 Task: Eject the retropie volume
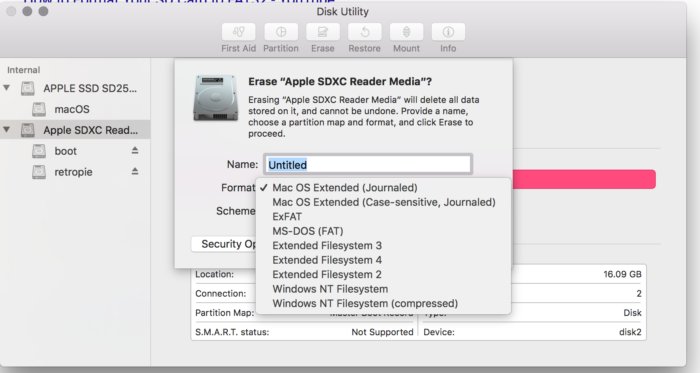tap(135, 171)
